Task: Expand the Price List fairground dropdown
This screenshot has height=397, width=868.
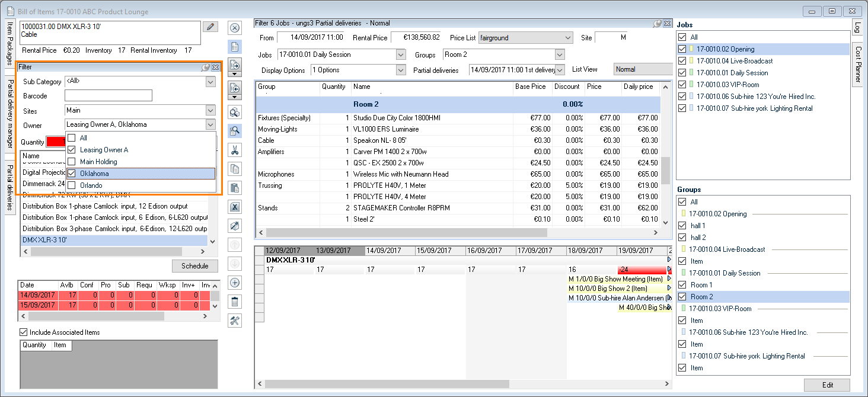Action: pos(567,38)
